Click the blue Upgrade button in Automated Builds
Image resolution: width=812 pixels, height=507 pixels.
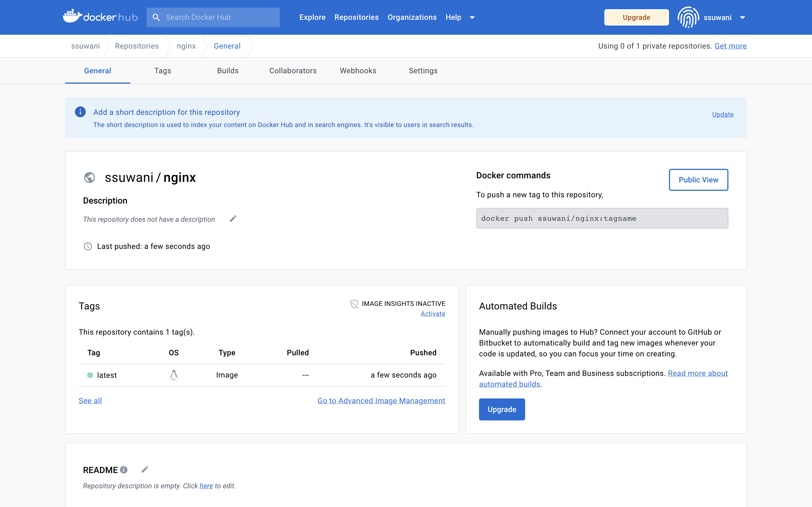[502, 409]
